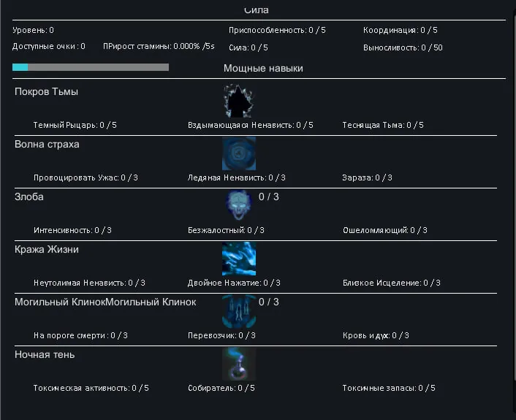Select Провоцировать Ужас talent
516x420 pixels.
pyautogui.click(x=86, y=177)
